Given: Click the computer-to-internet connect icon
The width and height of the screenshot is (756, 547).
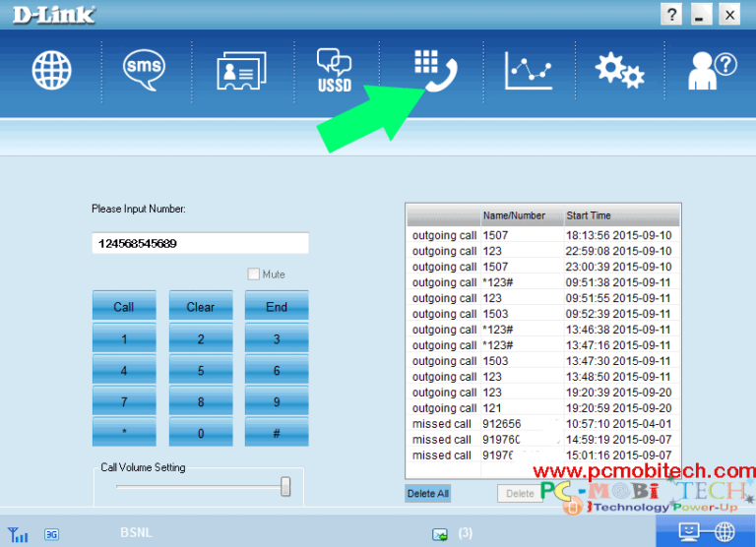Looking at the screenshot, I should point(707,531).
